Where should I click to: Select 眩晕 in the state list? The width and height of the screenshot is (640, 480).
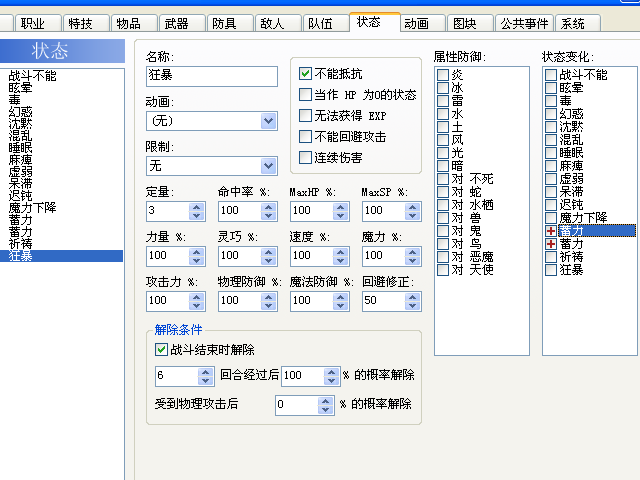point(20,87)
